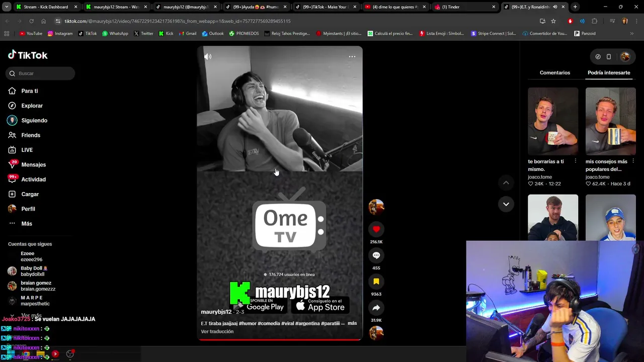Image resolution: width=644 pixels, height=362 pixels.
Task: Go to the next video with down chevron
Action: (x=506, y=204)
